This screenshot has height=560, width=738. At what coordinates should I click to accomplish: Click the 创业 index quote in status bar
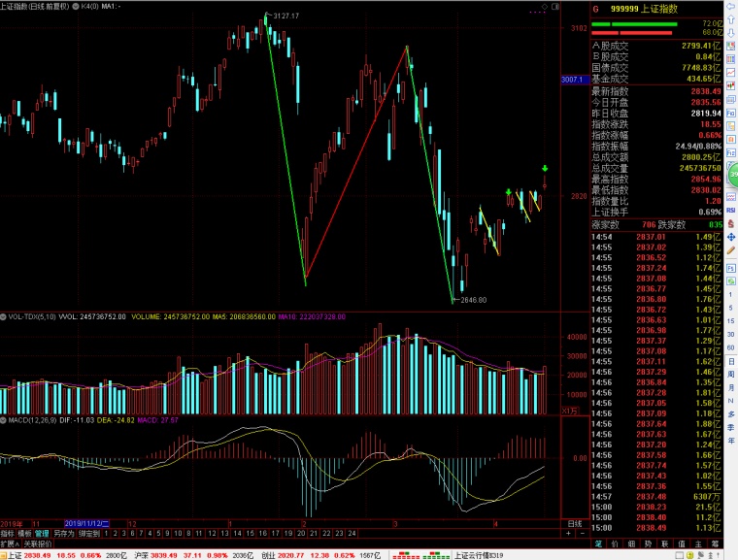click(321, 556)
